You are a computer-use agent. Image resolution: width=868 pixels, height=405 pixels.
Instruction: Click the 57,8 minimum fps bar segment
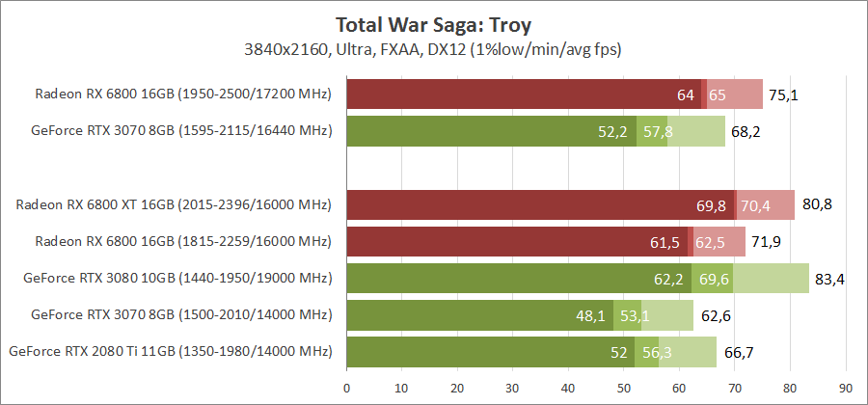point(653,131)
